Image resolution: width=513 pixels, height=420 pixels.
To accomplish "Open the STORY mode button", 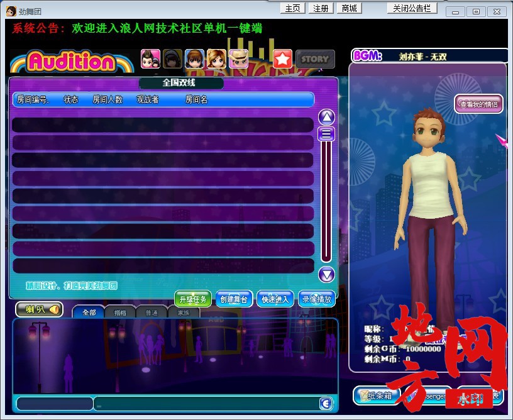I will [315, 59].
